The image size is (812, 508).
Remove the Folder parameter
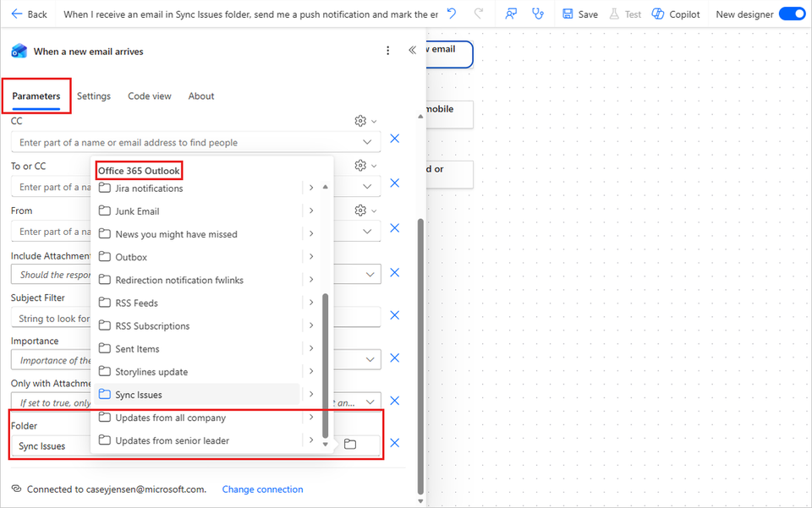click(x=395, y=443)
